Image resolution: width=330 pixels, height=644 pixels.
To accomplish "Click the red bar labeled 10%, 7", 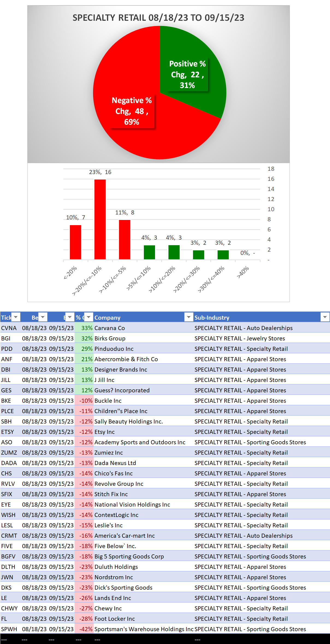I will coord(75,242).
